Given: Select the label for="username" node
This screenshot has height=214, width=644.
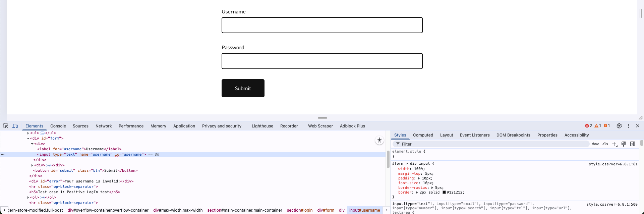Looking at the screenshot, I should [79, 149].
